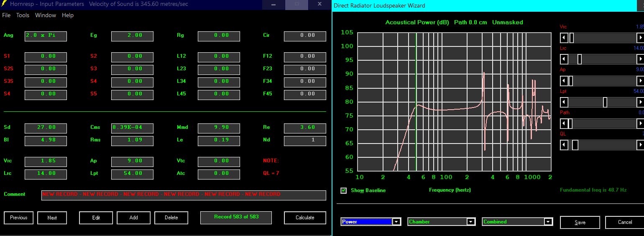Click the Record 583 of 583 indicator

click(x=236, y=218)
